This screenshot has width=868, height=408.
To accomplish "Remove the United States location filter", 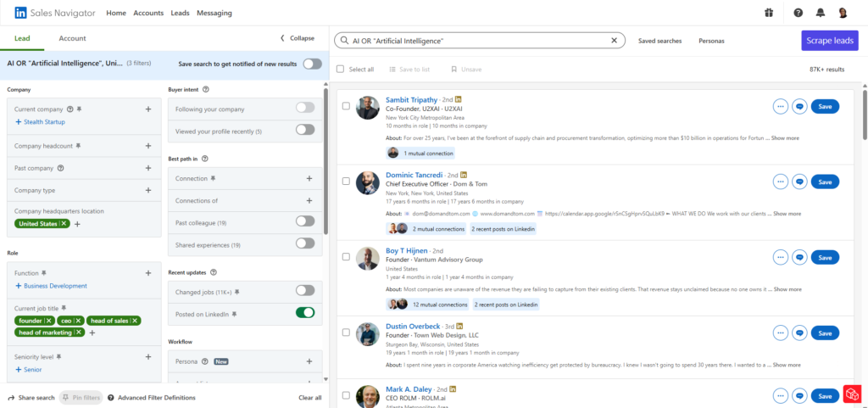I will (64, 224).
